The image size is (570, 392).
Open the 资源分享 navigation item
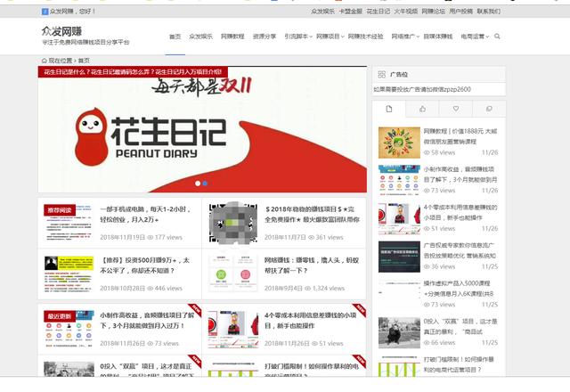pyautogui.click(x=265, y=37)
